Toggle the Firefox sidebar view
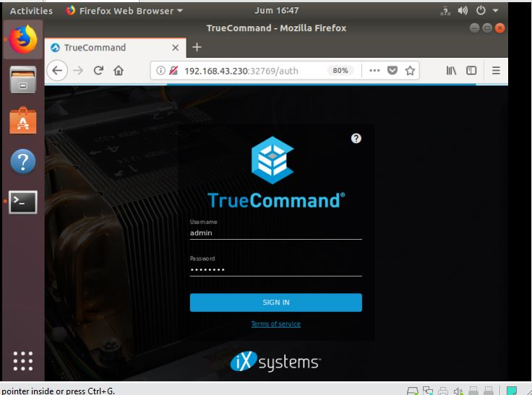Screen dimensions: 532x395 [x=471, y=71]
